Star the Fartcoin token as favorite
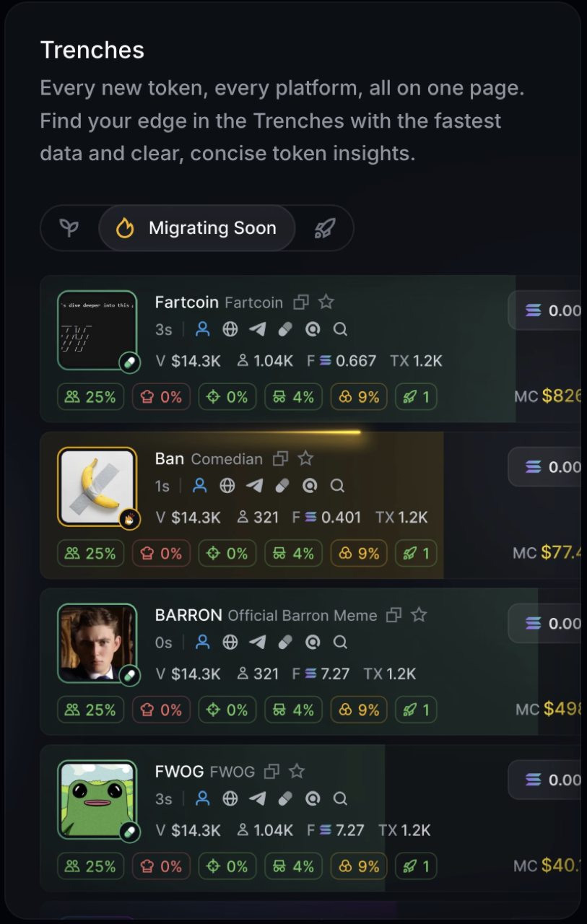Screen dimensions: 587x924 click(326, 302)
